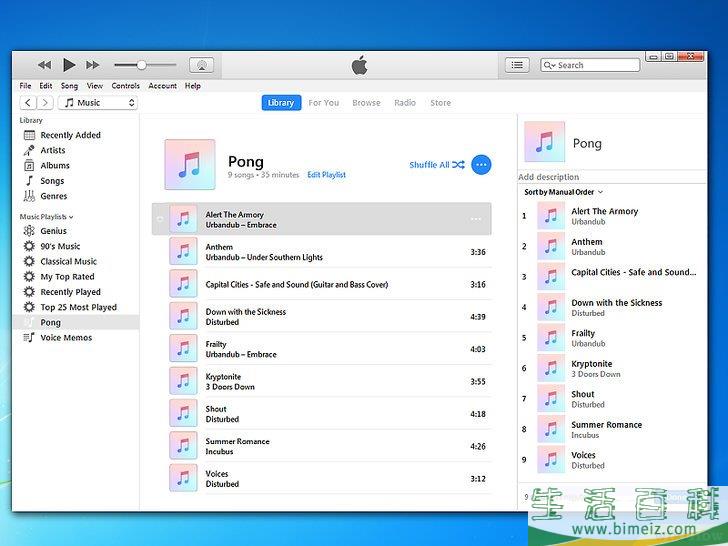Select Summer Romance in main list
728x546 pixels.
coord(321,446)
